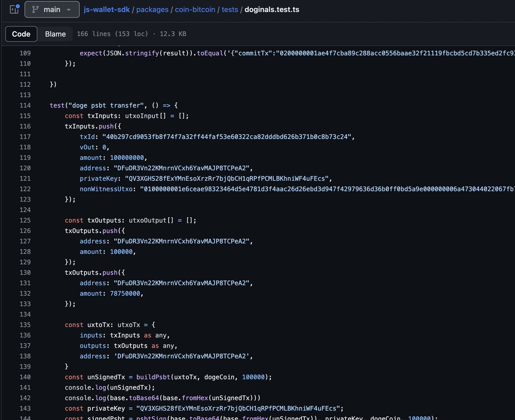
Task: Click line number 130
Action: (x=25, y=272)
